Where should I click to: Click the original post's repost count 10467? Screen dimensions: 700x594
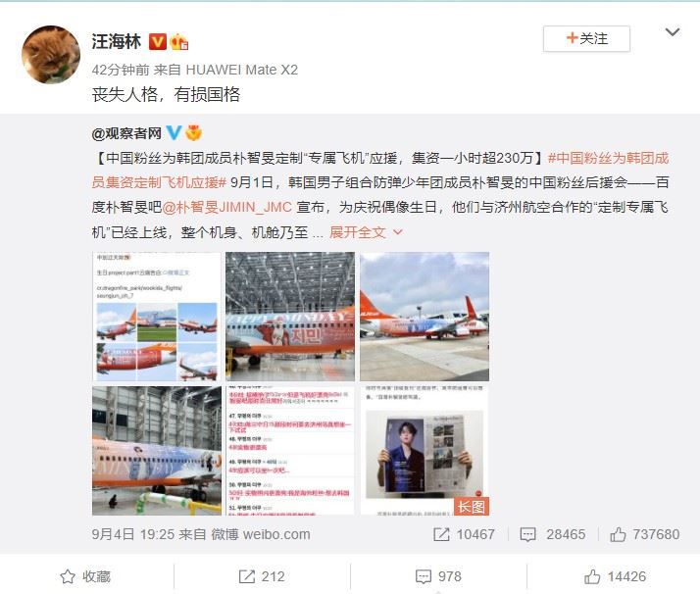(x=465, y=534)
